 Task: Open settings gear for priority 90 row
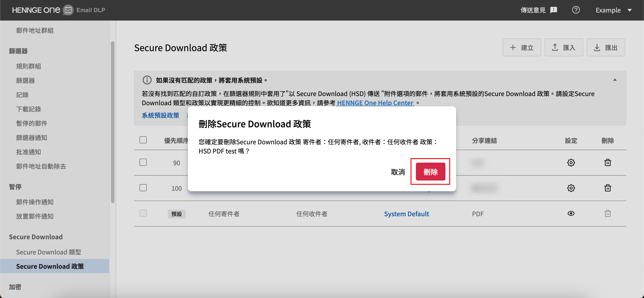click(x=571, y=163)
